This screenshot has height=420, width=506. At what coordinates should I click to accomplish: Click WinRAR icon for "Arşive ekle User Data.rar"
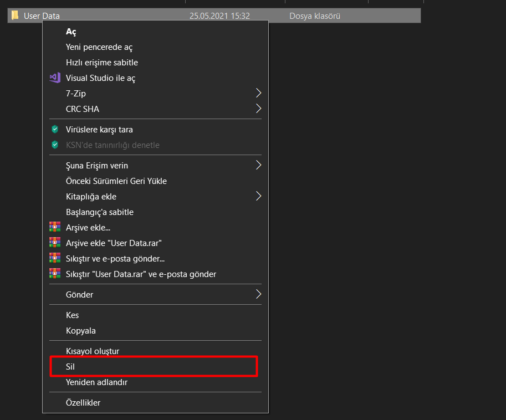[x=54, y=243]
